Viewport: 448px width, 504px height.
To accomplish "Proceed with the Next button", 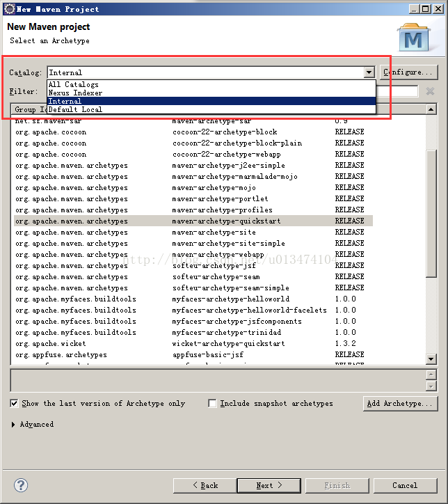I will (x=269, y=485).
